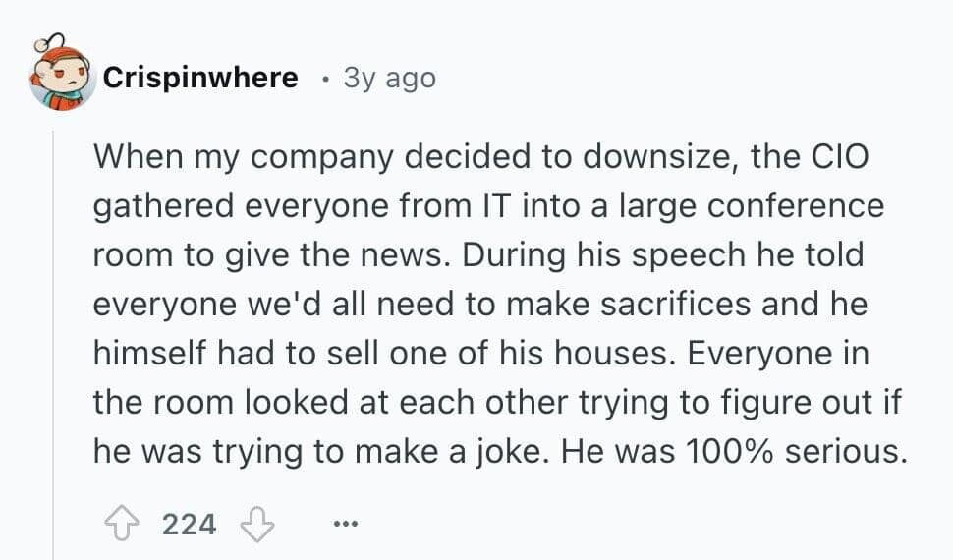Click the 224 vote score
953x560 pixels.
(x=189, y=524)
